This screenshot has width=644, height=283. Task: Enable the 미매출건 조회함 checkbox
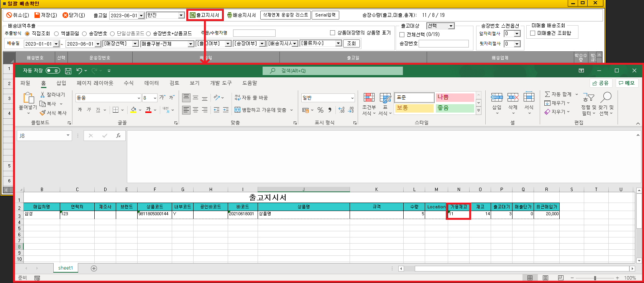pyautogui.click(x=532, y=33)
